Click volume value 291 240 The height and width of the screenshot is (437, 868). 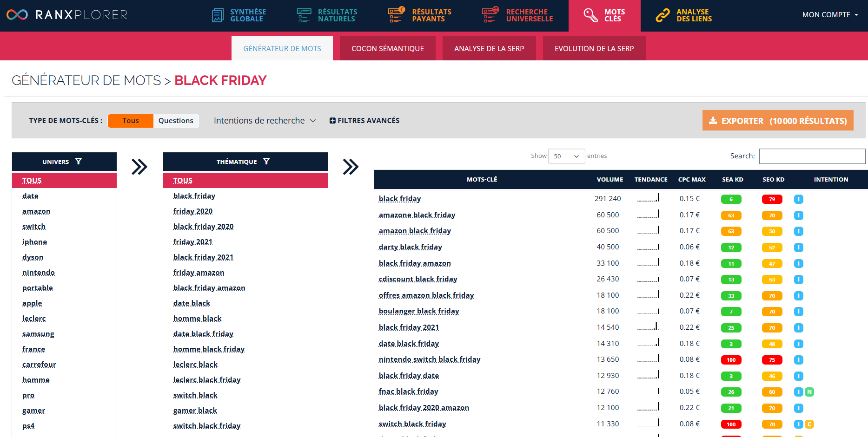click(x=608, y=199)
